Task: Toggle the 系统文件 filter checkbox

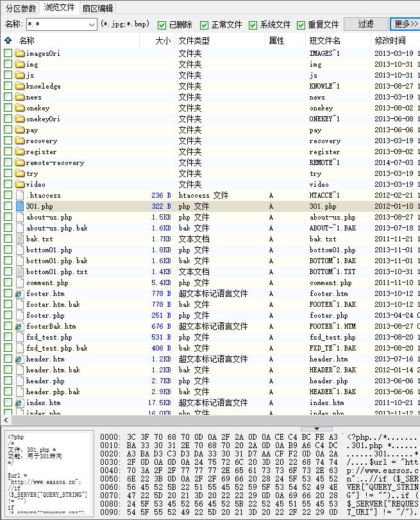Action: coord(253,25)
